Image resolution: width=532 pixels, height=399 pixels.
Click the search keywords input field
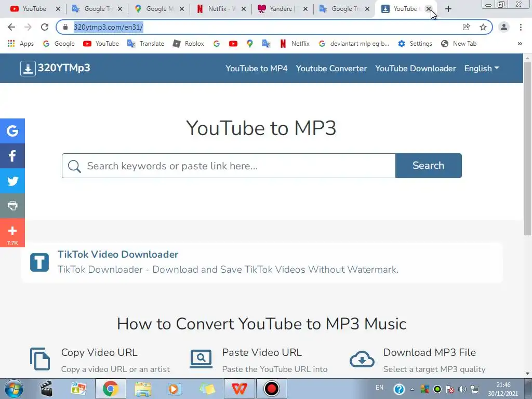pos(229,166)
